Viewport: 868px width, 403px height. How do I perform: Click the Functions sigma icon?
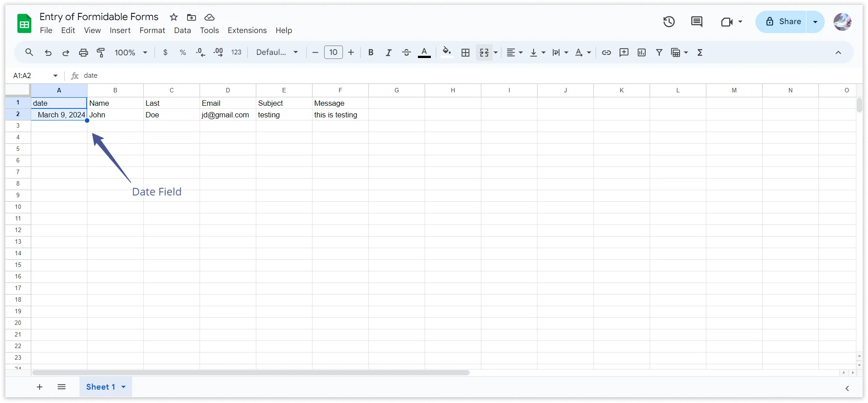pyautogui.click(x=700, y=53)
